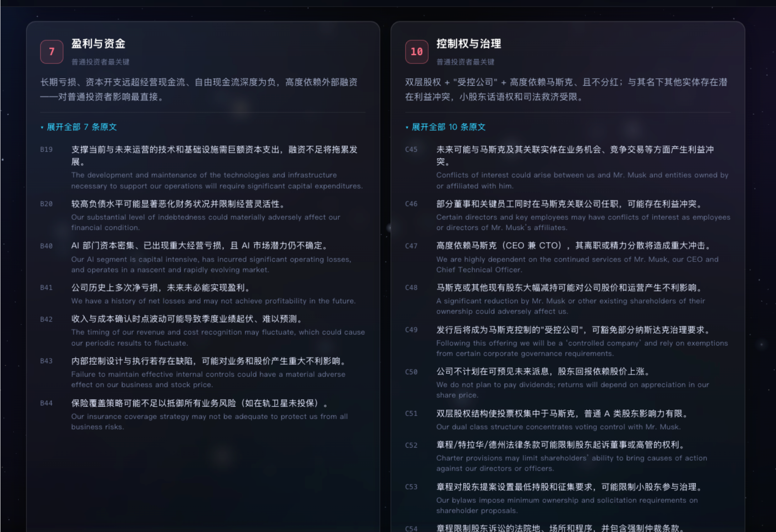Click the English text 'We have a history of net losses'
776x532 pixels.
[213, 301]
